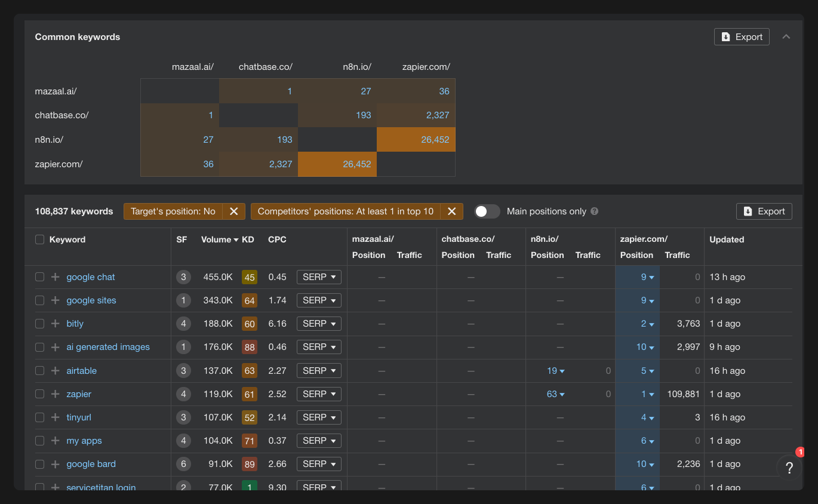Check the airtable keyword row
Viewport: 818px width, 504px height.
click(x=40, y=371)
